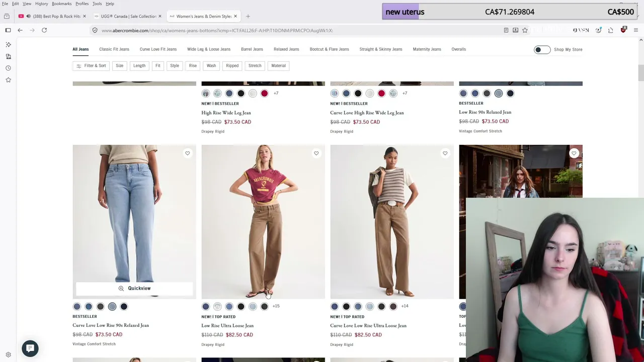Toggle the Shop My Store switch
This screenshot has height=362, width=644.
542,49
